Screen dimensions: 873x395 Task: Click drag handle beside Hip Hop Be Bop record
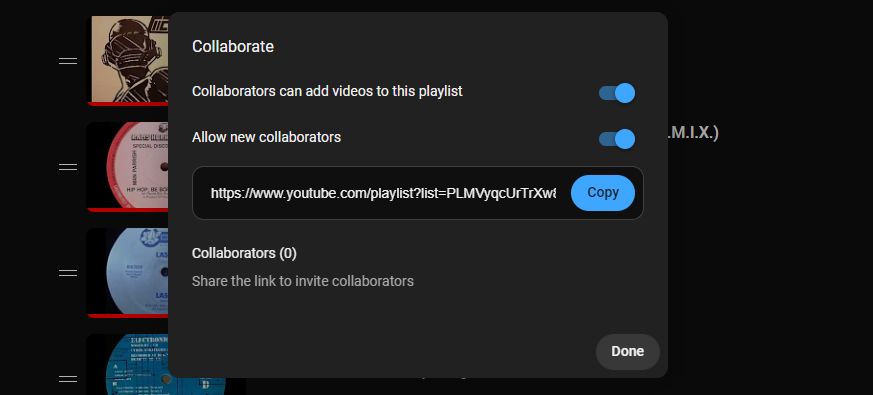(x=68, y=167)
